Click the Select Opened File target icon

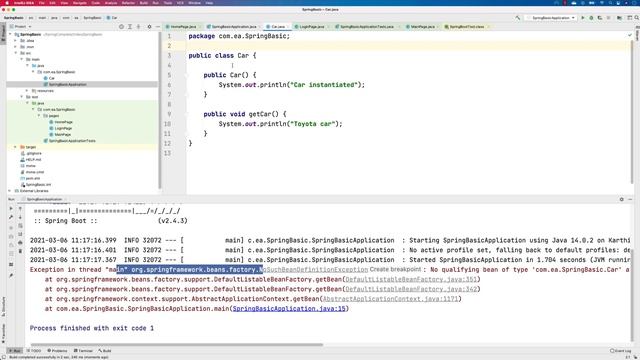coord(121,27)
